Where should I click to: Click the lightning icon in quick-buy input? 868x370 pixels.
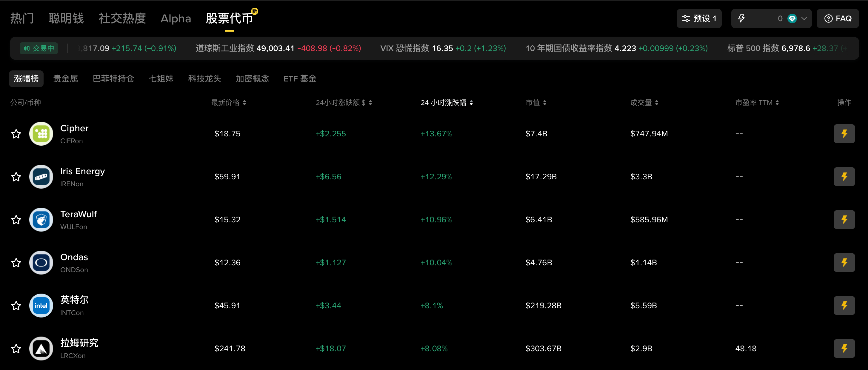point(741,18)
